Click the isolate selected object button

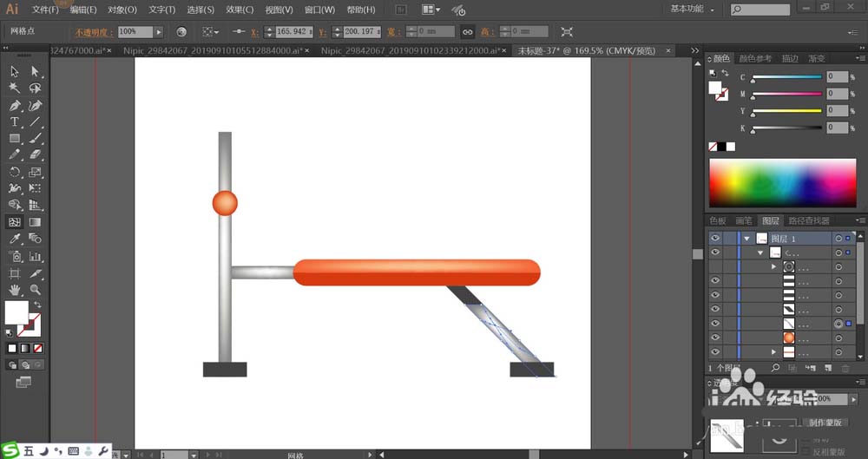566,32
